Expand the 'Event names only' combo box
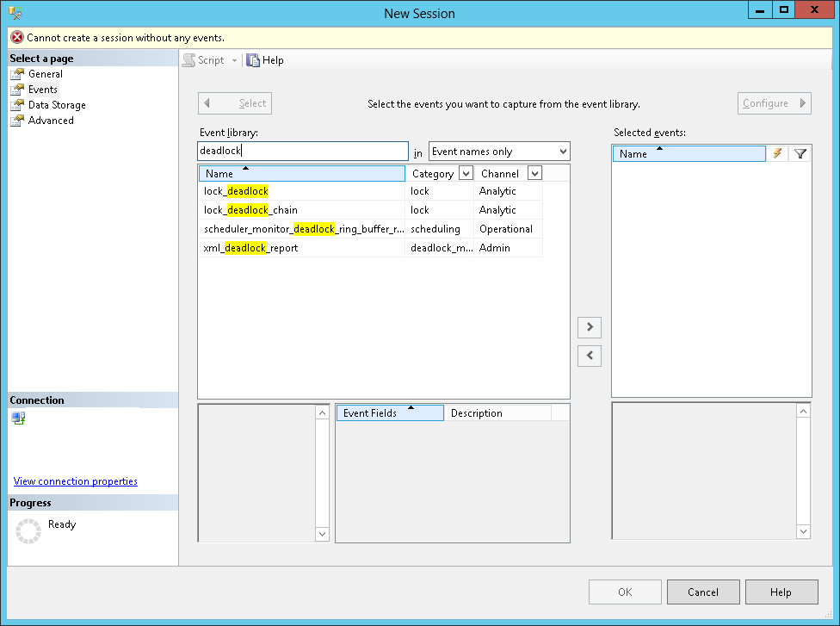Viewport: 840px width, 626px height. point(562,152)
